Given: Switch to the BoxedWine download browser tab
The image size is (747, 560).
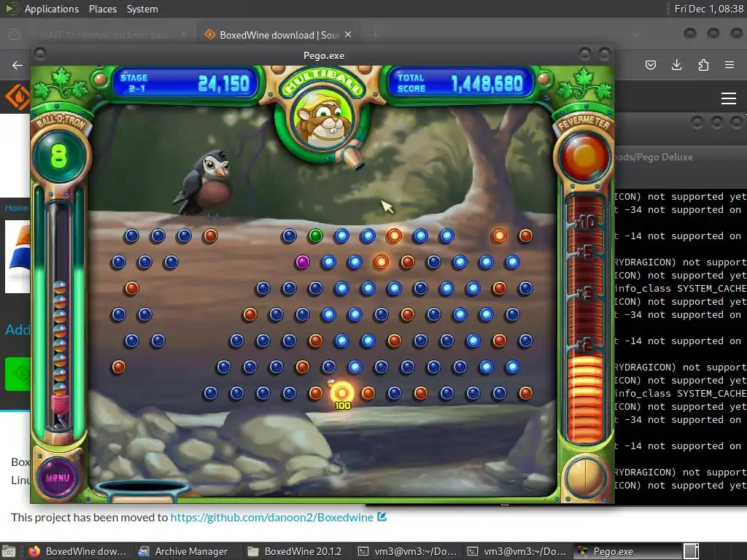Looking at the screenshot, I should (278, 35).
